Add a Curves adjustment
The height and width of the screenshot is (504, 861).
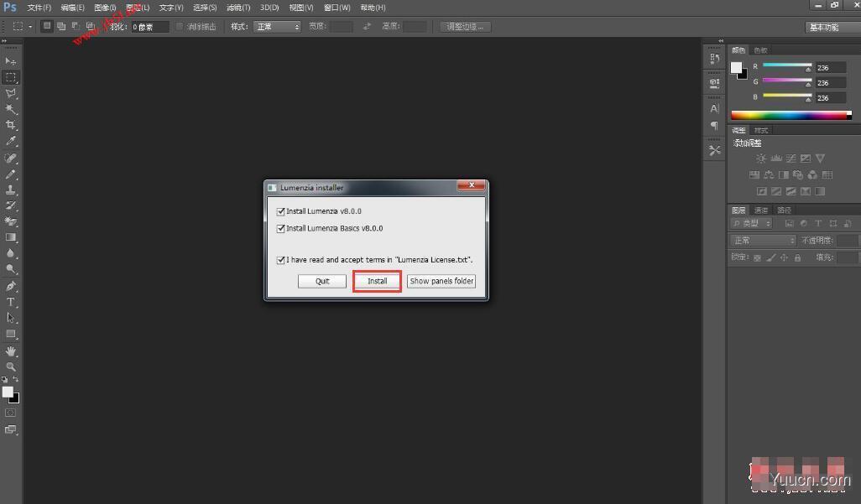click(791, 158)
